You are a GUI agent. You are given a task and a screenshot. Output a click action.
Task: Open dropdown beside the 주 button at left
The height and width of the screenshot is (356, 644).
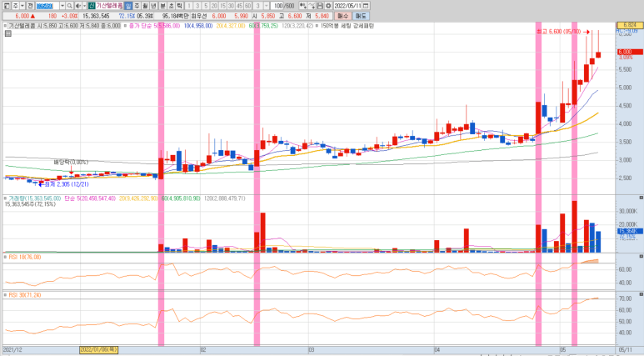point(22,6)
